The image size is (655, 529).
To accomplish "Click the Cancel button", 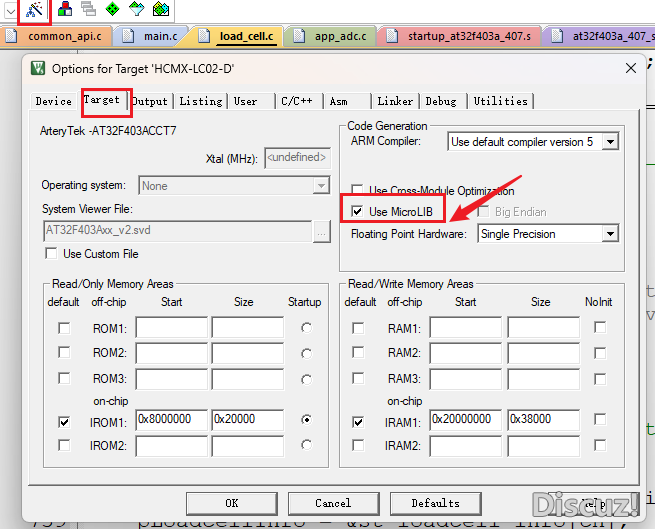I will point(333,504).
